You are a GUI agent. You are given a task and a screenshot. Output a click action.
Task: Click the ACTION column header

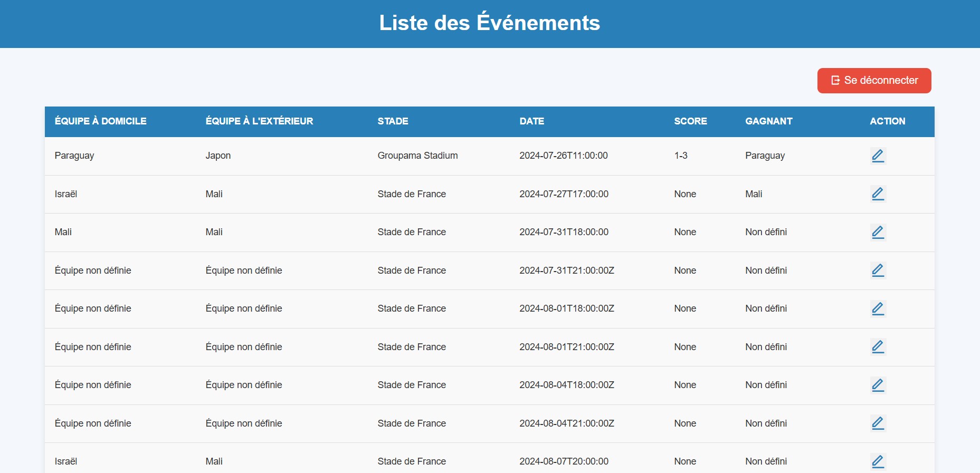tap(888, 121)
